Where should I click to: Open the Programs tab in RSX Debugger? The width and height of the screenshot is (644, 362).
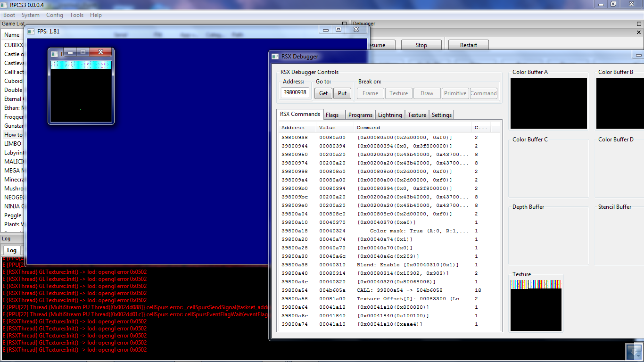point(360,115)
